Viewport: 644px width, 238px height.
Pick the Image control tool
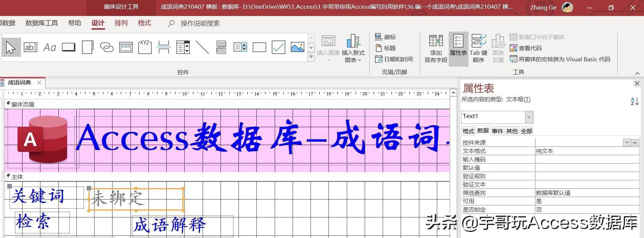pyautogui.click(x=298, y=48)
